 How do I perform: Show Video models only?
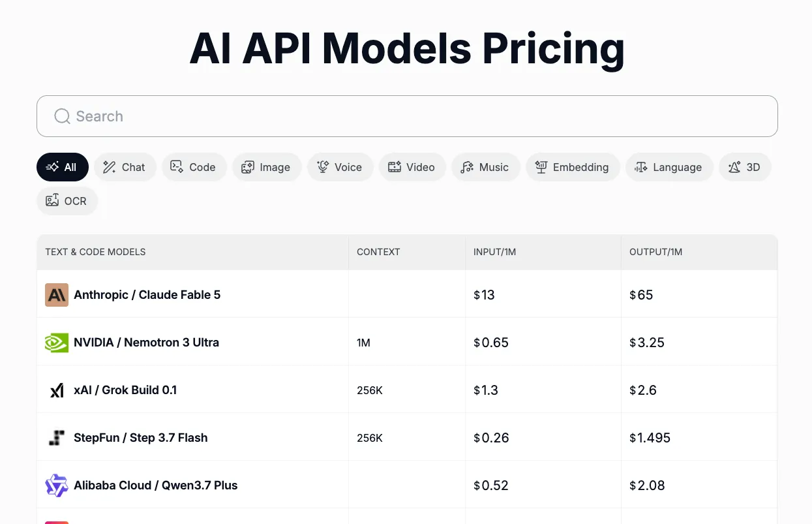coord(412,167)
